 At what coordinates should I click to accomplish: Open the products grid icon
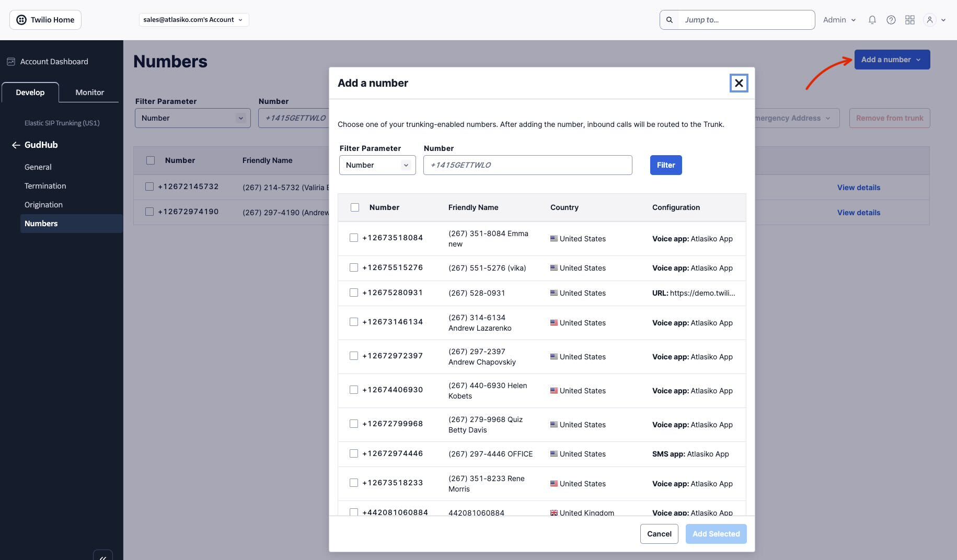click(910, 20)
